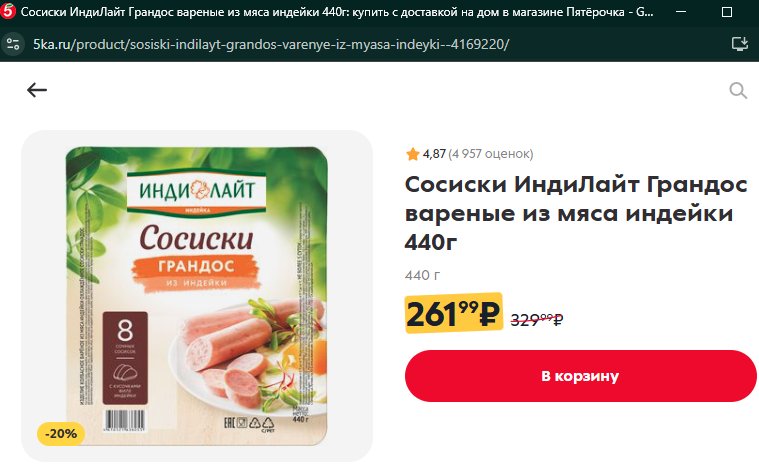This screenshot has height=466, width=759.
Task: Add product with the В корзину button
Action: pos(580,376)
